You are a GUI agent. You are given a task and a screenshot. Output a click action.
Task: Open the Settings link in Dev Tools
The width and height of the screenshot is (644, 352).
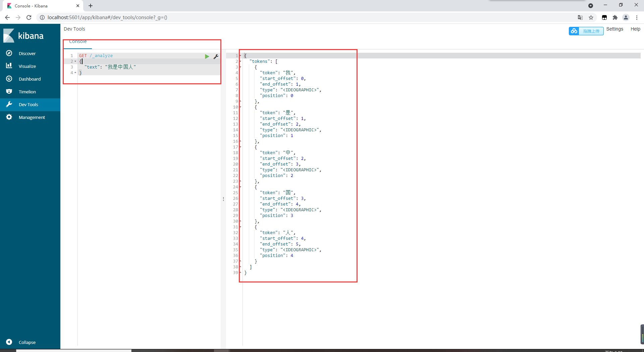click(614, 29)
